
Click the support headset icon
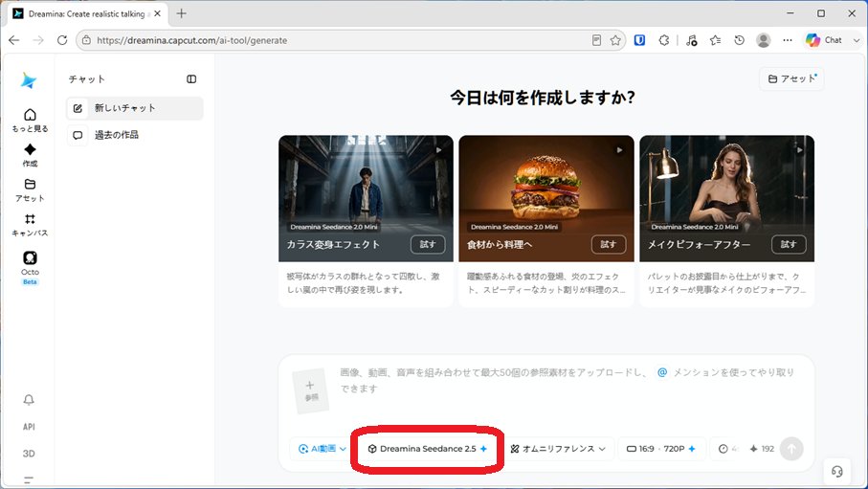837,471
